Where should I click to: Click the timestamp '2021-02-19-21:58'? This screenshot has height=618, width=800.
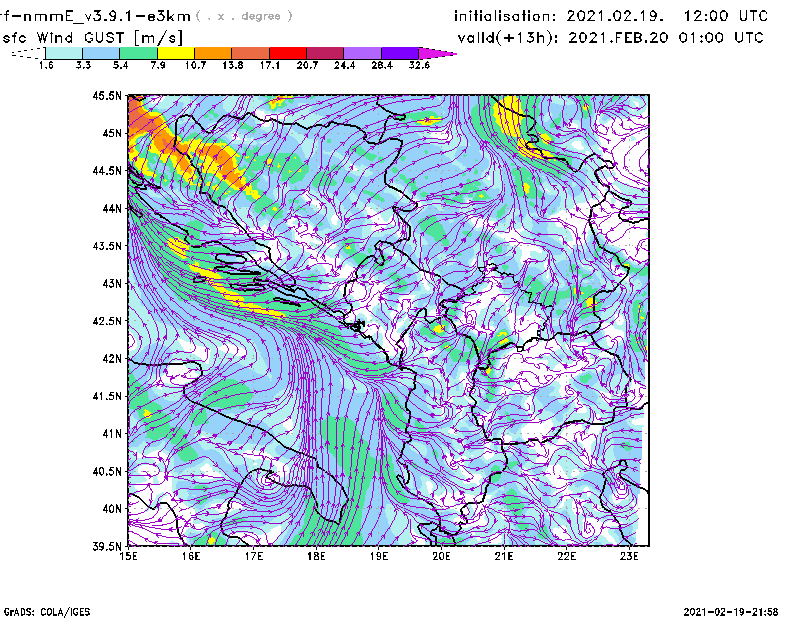tap(731, 612)
